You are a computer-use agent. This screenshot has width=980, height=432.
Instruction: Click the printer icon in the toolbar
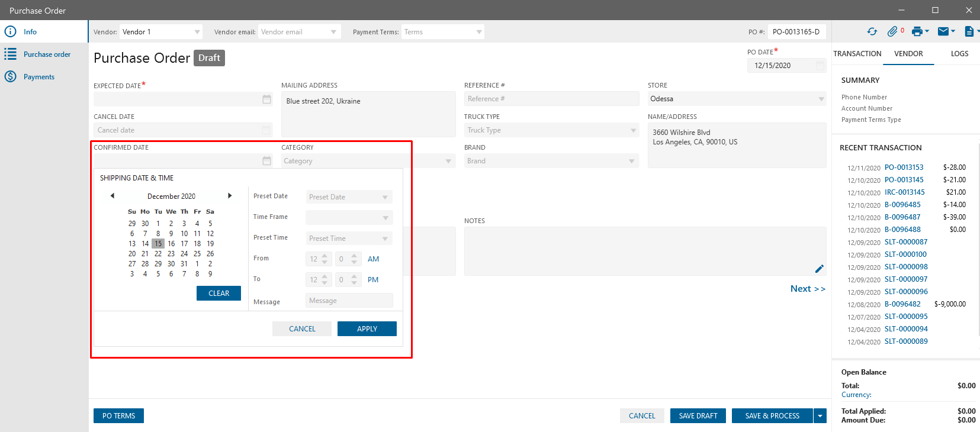pos(917,32)
